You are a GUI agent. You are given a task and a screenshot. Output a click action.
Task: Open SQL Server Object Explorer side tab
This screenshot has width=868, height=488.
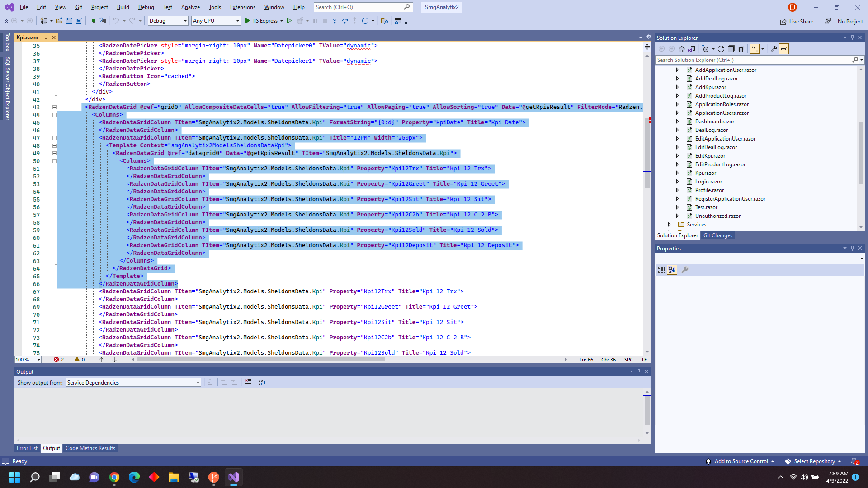tap(7, 89)
